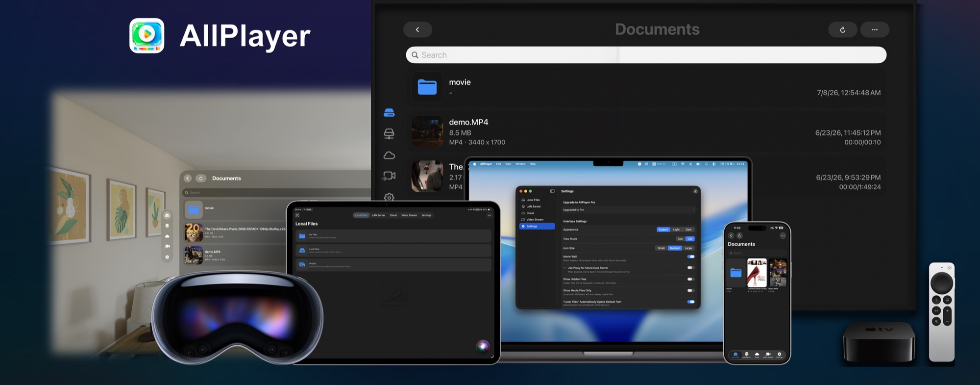The image size is (980, 385).
Task: Tap Devil Wears Prada poster on iPhone
Action: [757, 273]
